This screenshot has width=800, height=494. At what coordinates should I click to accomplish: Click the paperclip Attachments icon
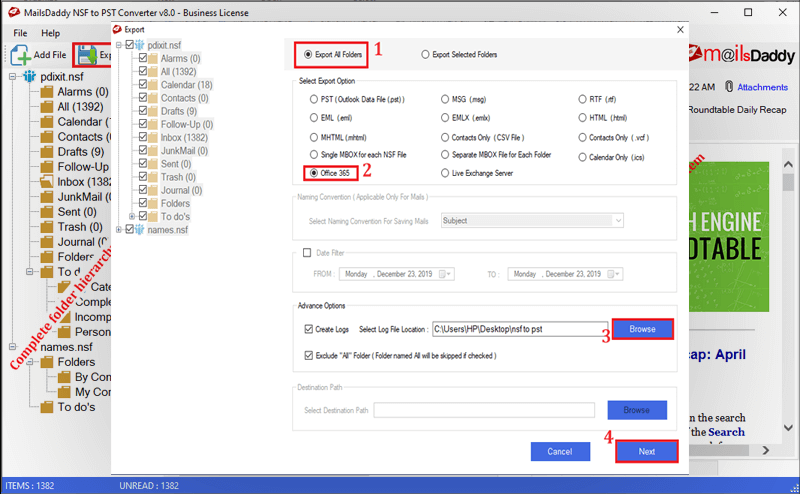coord(729,87)
